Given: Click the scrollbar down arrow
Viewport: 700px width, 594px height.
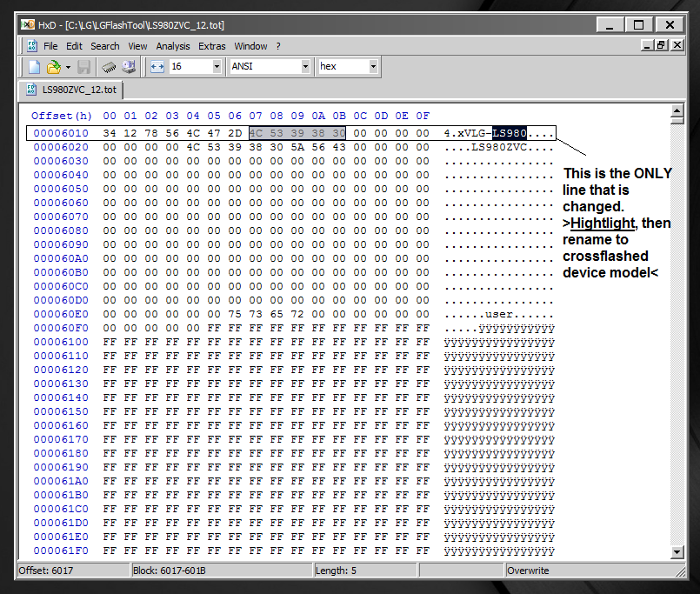Looking at the screenshot, I should 677,552.
